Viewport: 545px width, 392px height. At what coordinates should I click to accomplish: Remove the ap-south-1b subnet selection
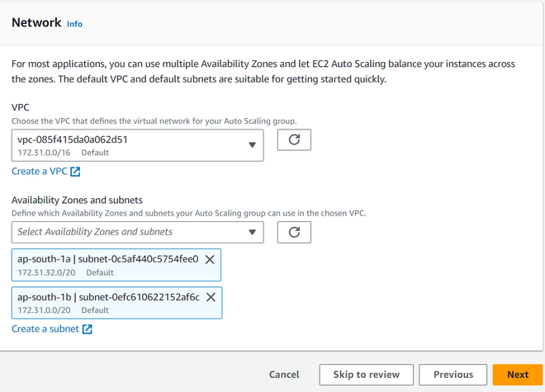(x=211, y=297)
